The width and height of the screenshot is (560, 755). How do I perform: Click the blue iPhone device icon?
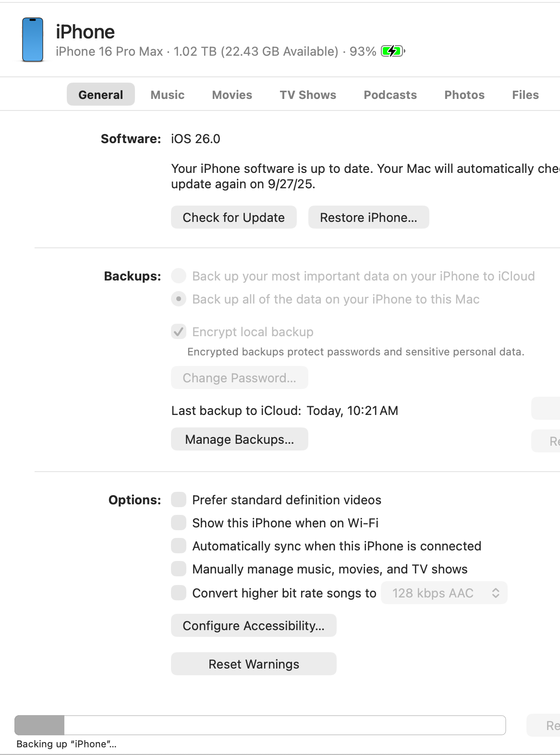click(33, 40)
